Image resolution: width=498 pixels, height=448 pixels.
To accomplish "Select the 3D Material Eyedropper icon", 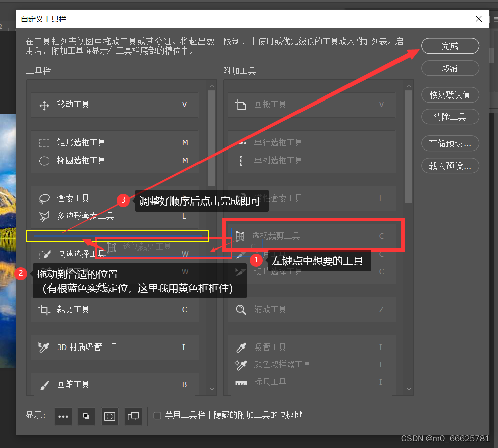I will 44,347.
